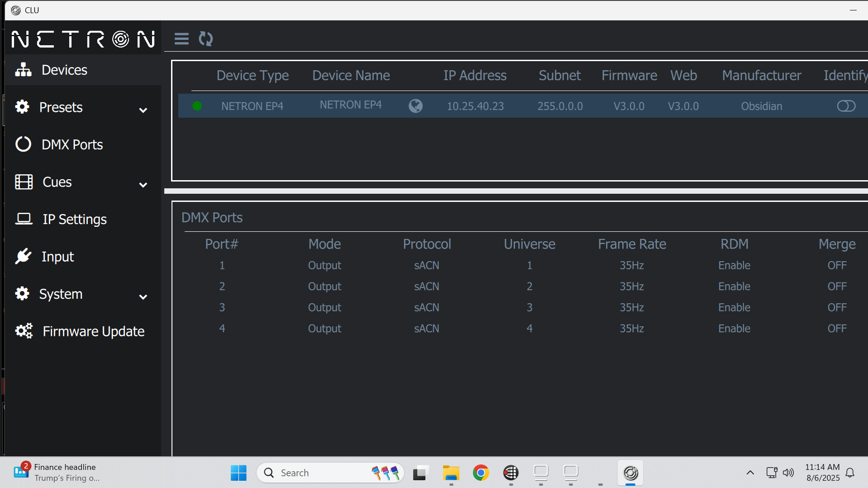
Task: Click the Input plug icon
Action: (23, 256)
